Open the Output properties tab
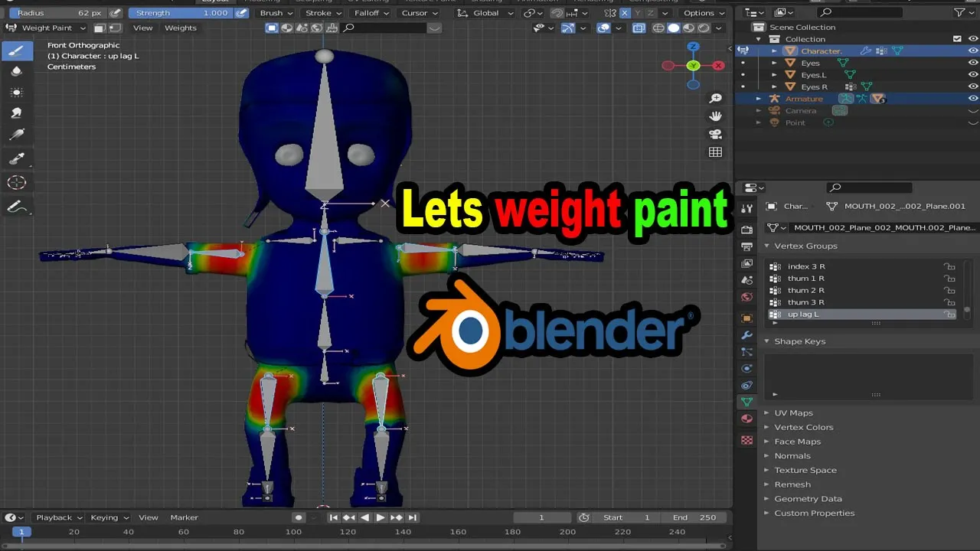This screenshot has width=980, height=551. (747, 246)
